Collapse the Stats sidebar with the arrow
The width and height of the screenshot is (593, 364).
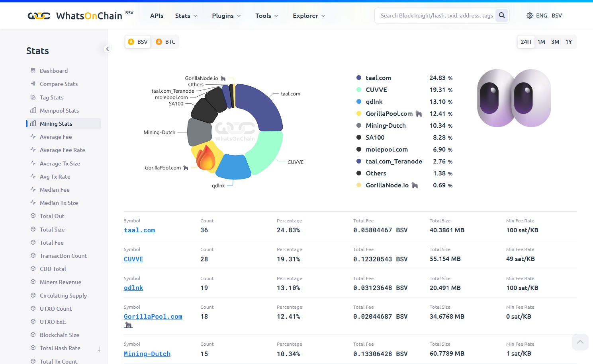click(x=107, y=49)
